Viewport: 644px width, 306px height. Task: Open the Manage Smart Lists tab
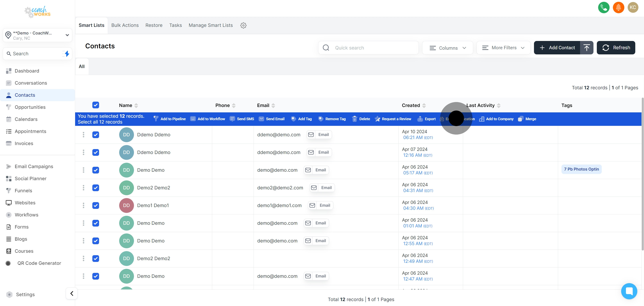210,25
